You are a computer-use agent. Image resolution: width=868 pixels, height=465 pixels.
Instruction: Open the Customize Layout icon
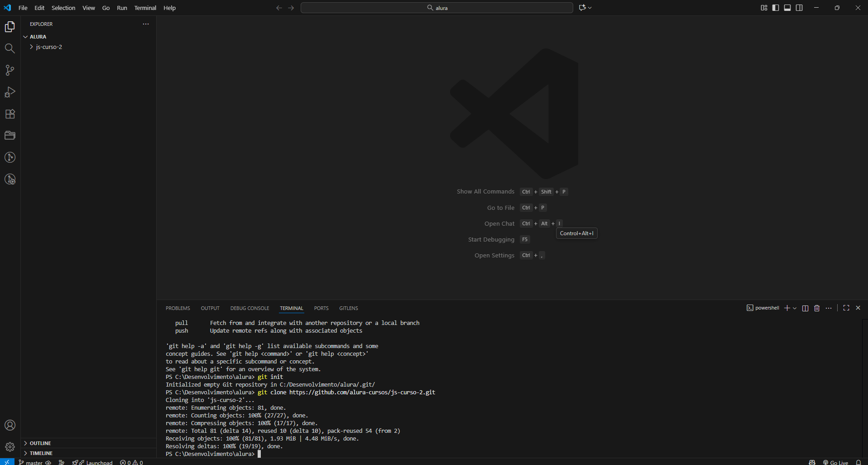tap(764, 8)
